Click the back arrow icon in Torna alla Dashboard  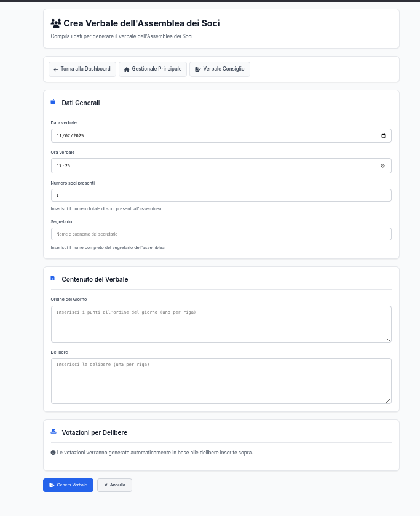pyautogui.click(x=55, y=69)
